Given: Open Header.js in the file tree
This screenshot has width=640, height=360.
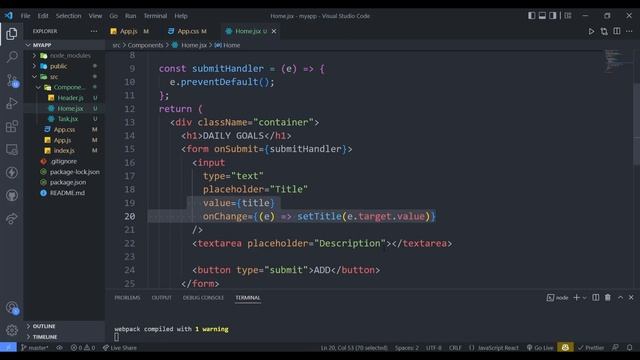Looking at the screenshot, I should pos(70,98).
